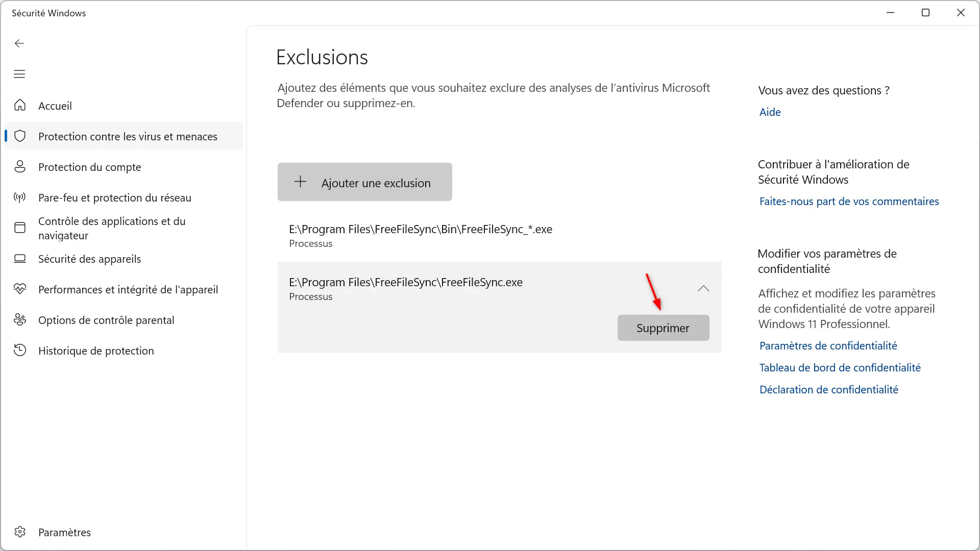Click Ajouter une exclusion button
This screenshot has height=551, width=980.
[x=364, y=182]
